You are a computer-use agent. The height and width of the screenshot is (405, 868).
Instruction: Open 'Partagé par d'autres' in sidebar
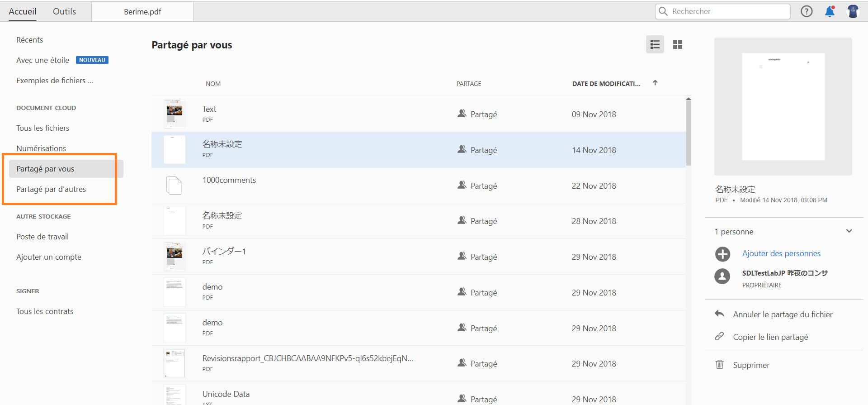coord(51,189)
